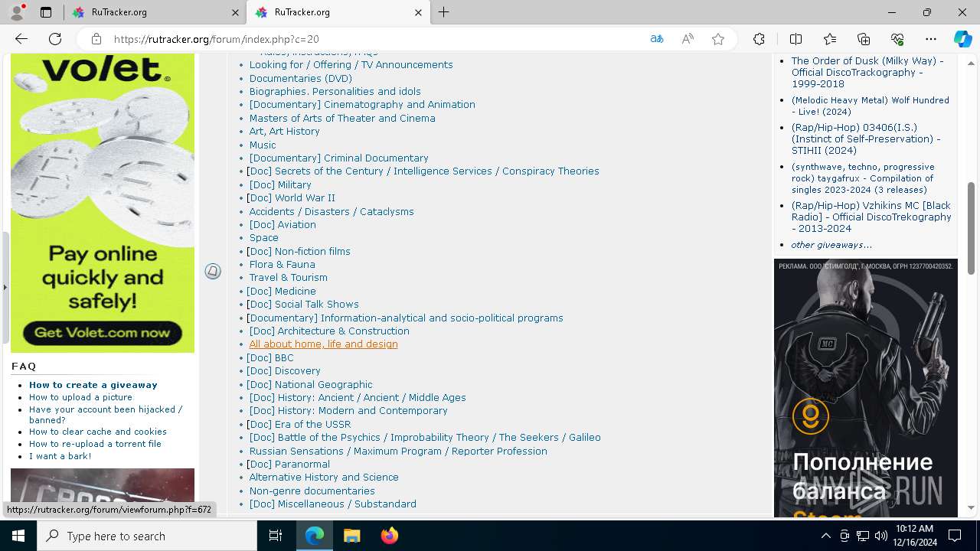Switch to the first RuTracker.org tab
The width and height of the screenshot is (980, 551).
point(155,12)
